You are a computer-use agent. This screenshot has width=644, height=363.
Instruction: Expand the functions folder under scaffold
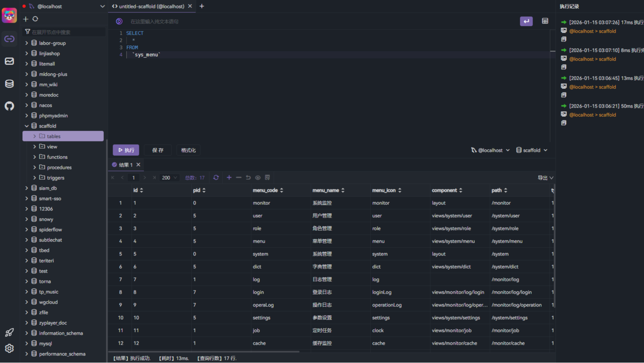point(35,157)
